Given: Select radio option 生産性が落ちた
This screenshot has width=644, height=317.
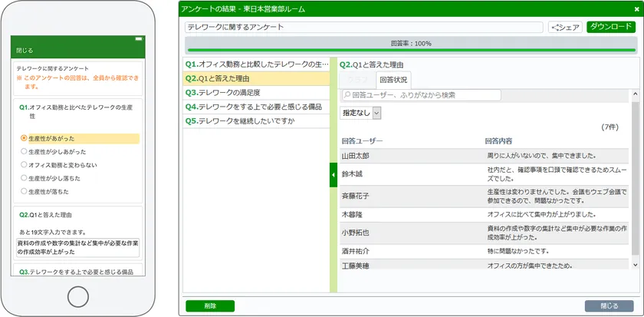Looking at the screenshot, I should click(x=24, y=192).
